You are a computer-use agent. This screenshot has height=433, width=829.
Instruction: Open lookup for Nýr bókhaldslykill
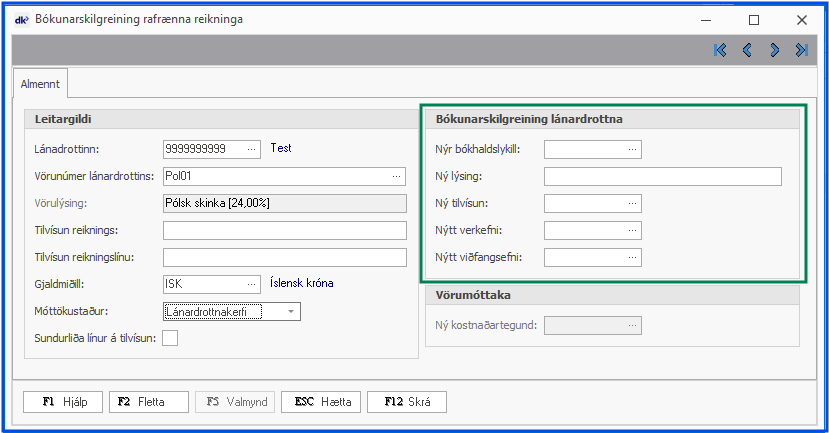click(632, 150)
